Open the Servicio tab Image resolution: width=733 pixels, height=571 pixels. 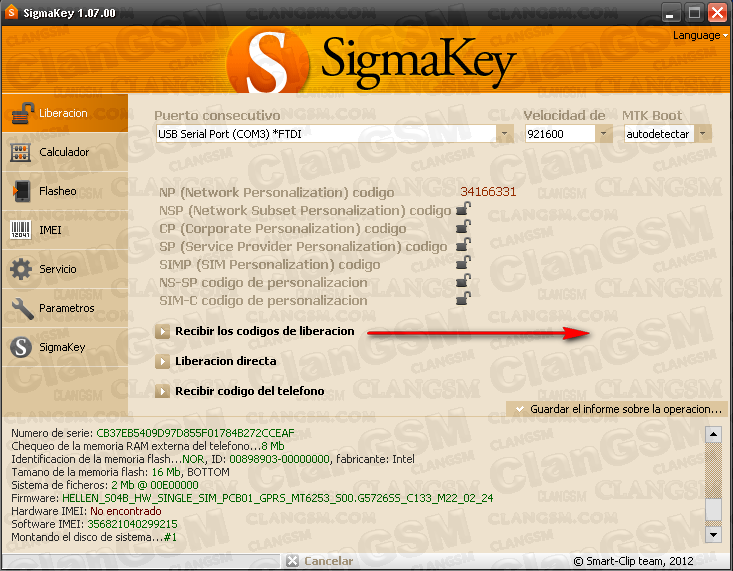(65, 269)
